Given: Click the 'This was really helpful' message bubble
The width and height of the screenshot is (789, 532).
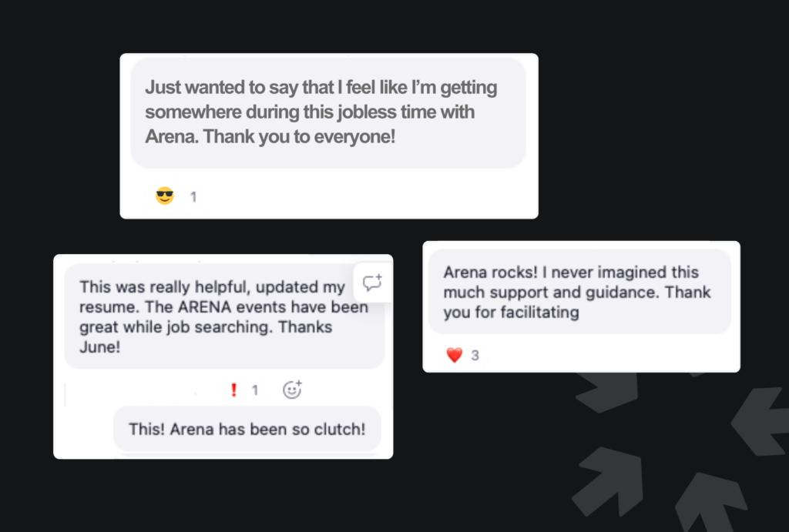Looking at the screenshot, I should pyautogui.click(x=224, y=316).
